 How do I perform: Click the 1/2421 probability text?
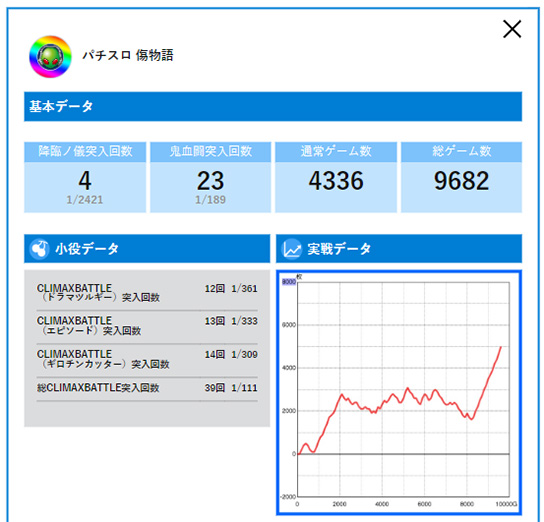[85, 200]
